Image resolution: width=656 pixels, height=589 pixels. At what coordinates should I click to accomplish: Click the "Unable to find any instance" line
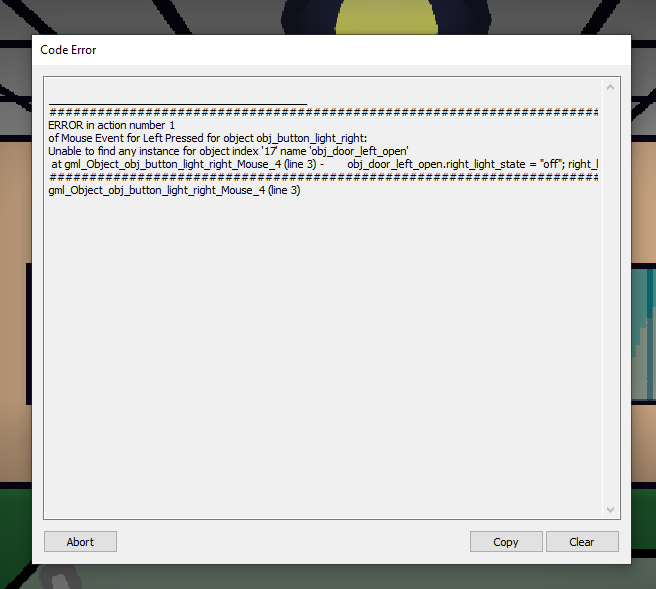(228, 151)
